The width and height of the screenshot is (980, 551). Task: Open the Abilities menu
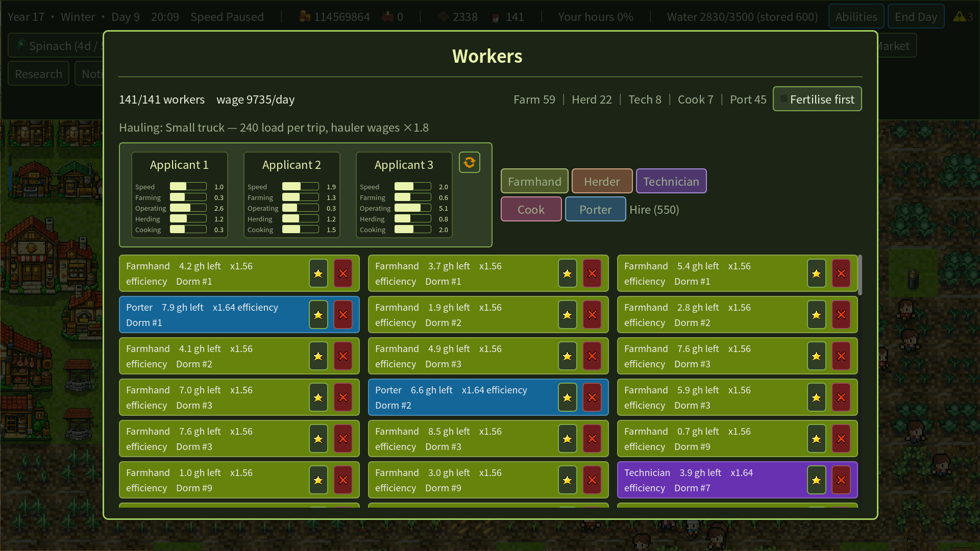point(856,16)
